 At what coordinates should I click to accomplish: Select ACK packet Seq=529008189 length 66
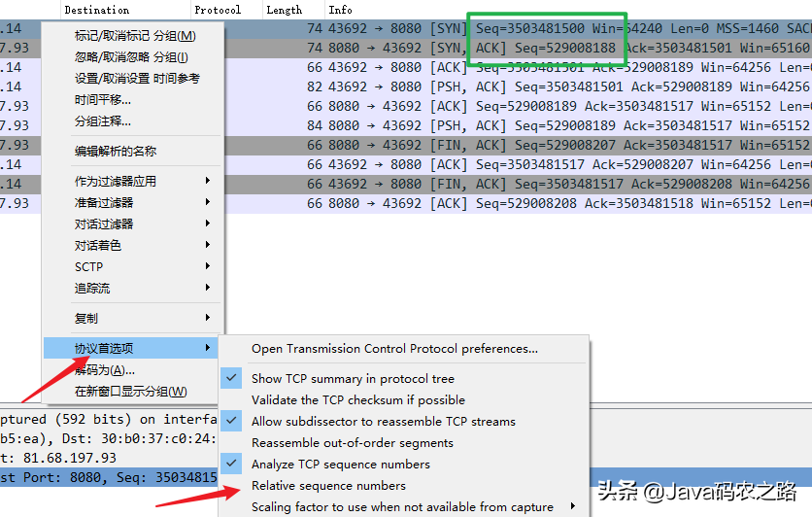tap(518, 106)
